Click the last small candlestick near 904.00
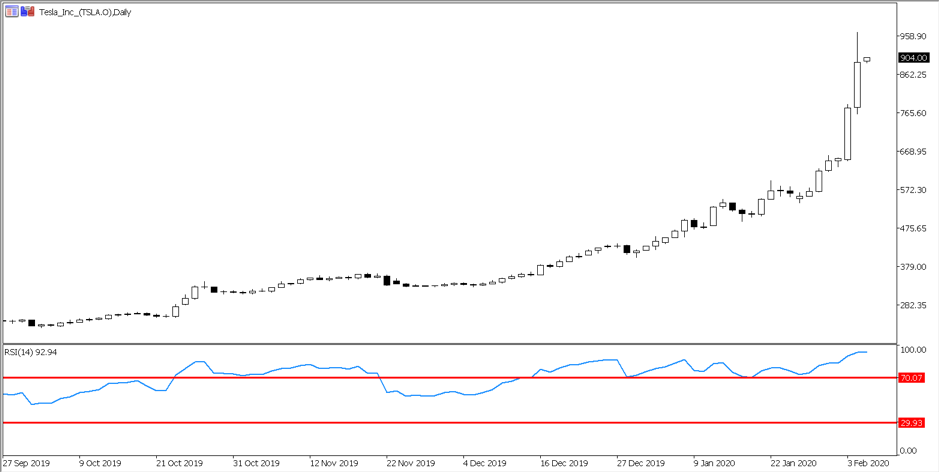Screen dimensions: 939x472 click(867, 59)
